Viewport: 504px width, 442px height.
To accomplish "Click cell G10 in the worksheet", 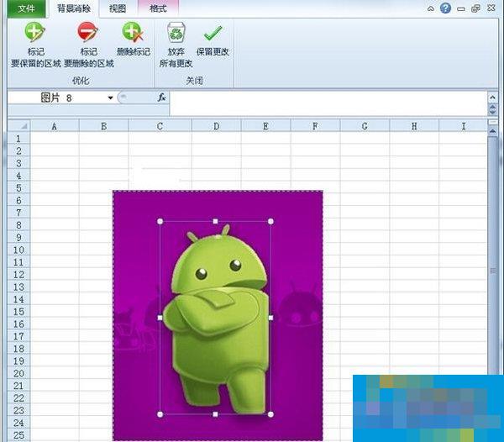I will pos(365,250).
